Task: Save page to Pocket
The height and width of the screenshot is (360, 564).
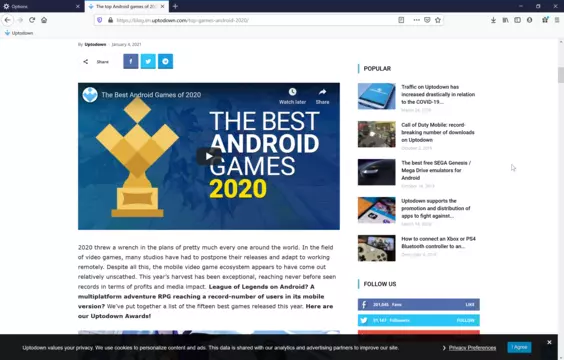Action: pos(427,20)
